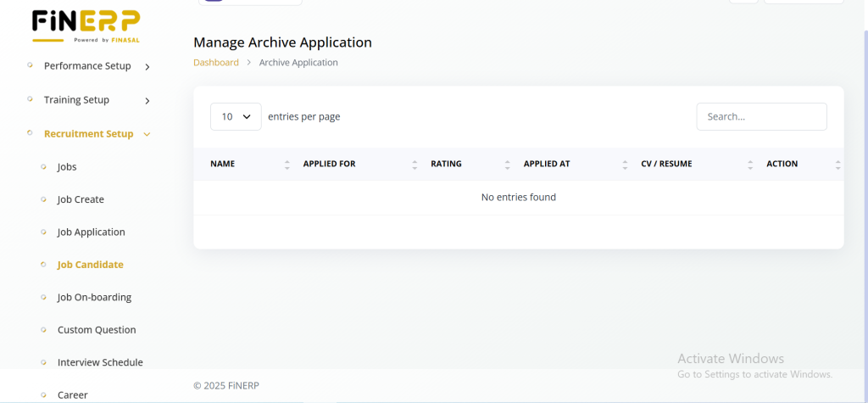Image resolution: width=868 pixels, height=403 pixels.
Task: Click the Action column sort icon
Action: [837, 165]
